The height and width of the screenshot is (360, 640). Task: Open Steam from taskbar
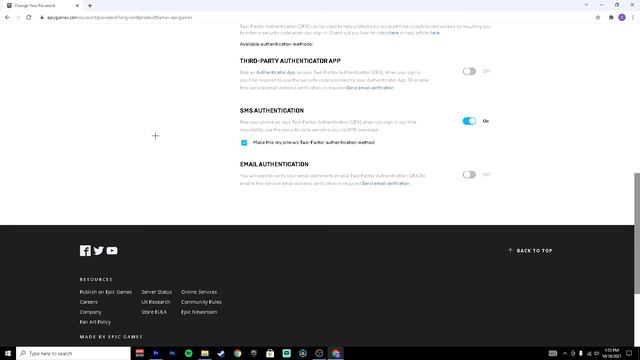(x=221, y=353)
